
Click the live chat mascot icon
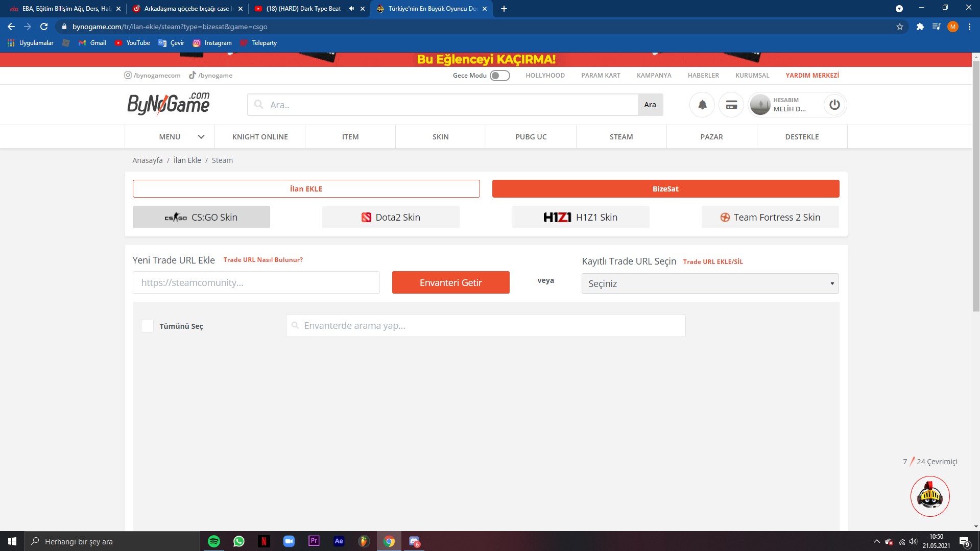click(929, 496)
